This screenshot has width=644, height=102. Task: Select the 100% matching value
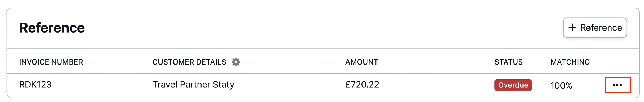[x=561, y=85]
